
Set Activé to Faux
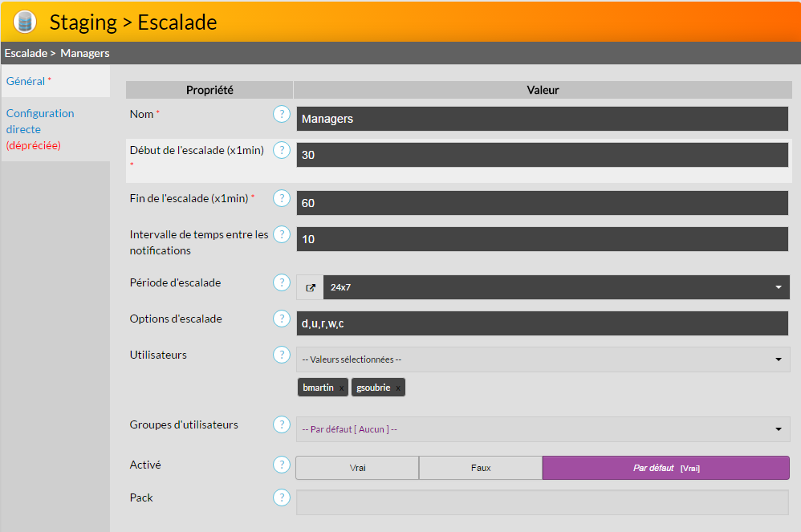coord(481,468)
